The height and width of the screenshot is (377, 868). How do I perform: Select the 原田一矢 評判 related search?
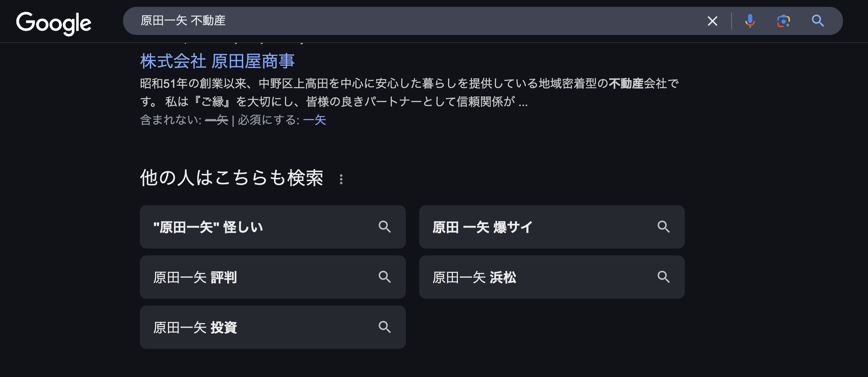point(273,277)
